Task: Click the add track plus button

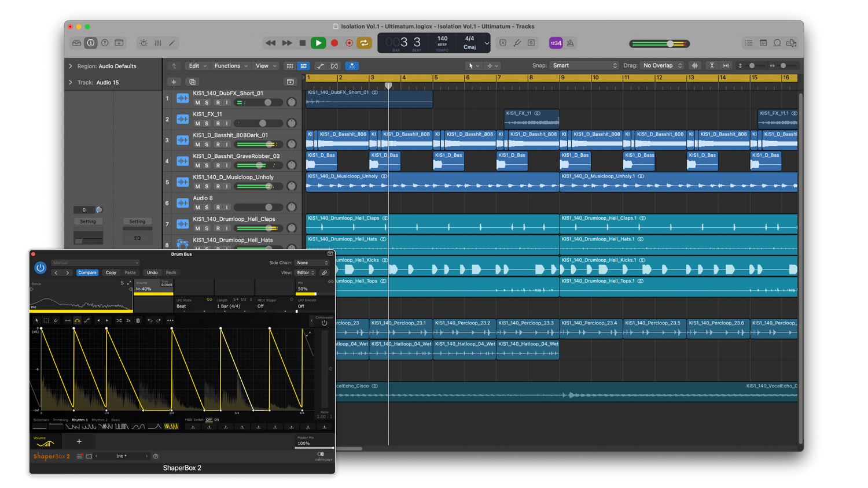Action: [x=174, y=82]
